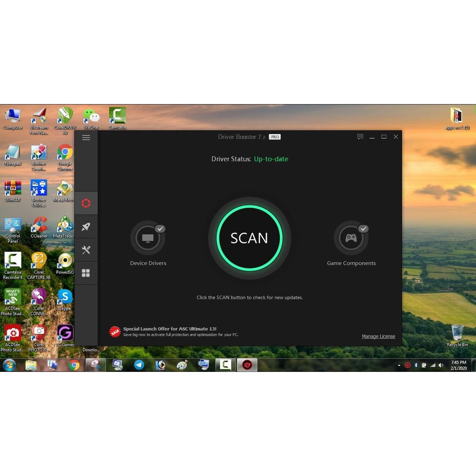
Task: Click the Driver Booster taskbar button
Action: coord(247,365)
